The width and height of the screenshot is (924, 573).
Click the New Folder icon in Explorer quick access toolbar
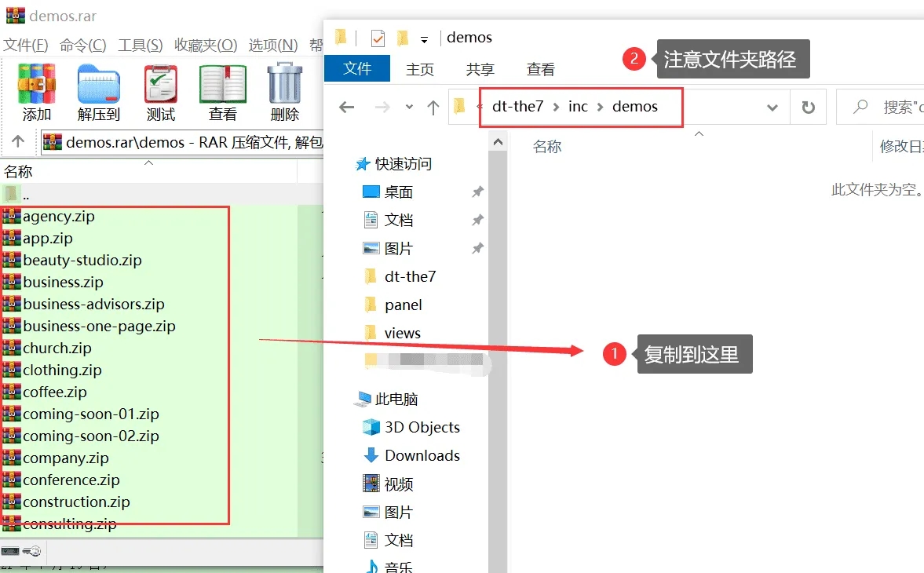click(x=403, y=38)
